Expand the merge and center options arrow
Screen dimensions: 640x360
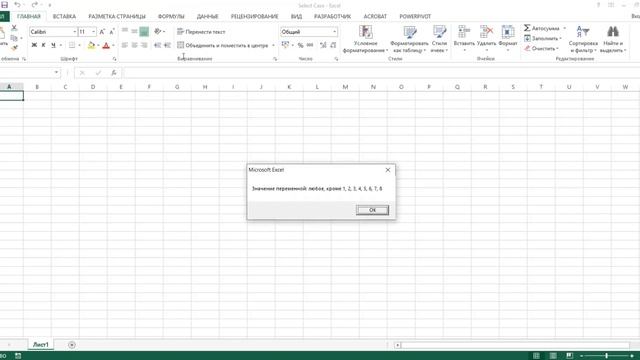click(x=273, y=45)
